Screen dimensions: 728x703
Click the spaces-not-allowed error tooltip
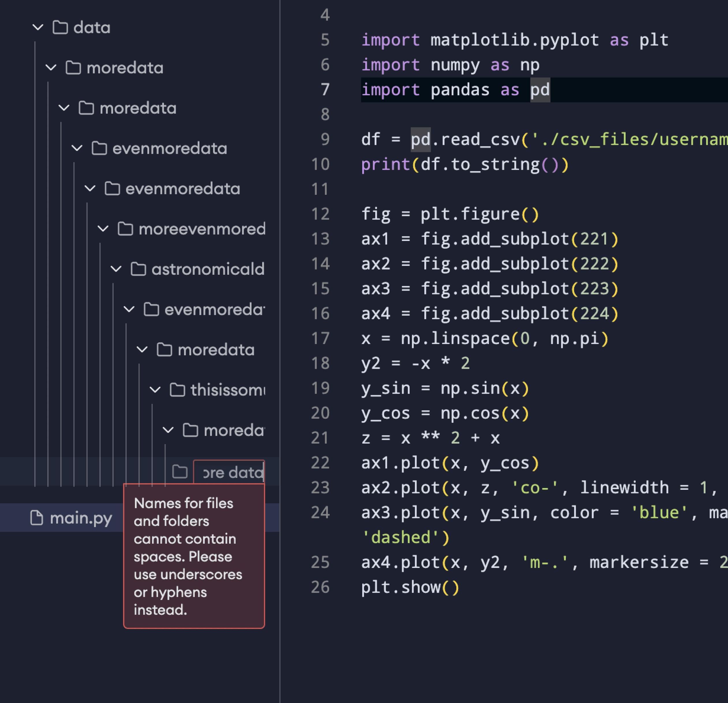click(x=194, y=556)
